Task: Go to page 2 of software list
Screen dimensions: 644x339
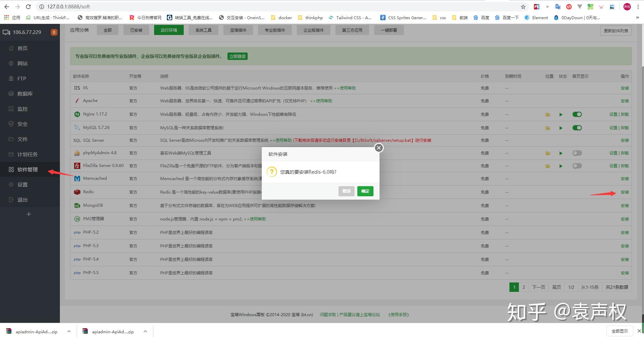Action: pyautogui.click(x=524, y=287)
